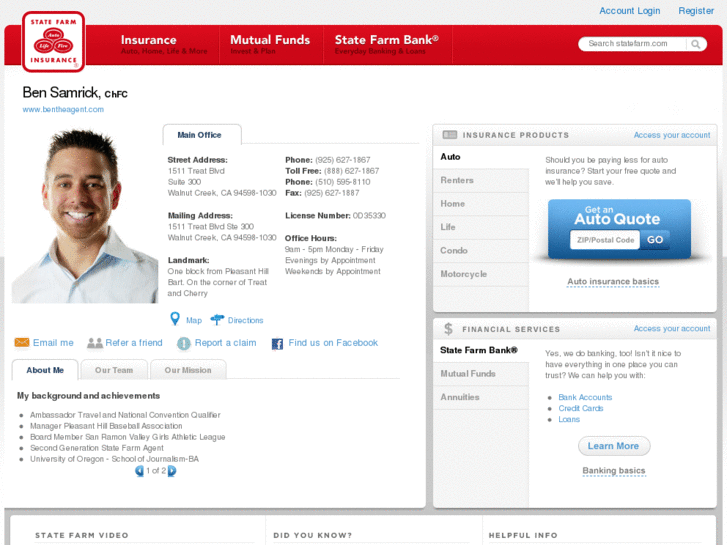The height and width of the screenshot is (545, 727).
Task: Click the Insurance Products card icon
Action: 449,135
